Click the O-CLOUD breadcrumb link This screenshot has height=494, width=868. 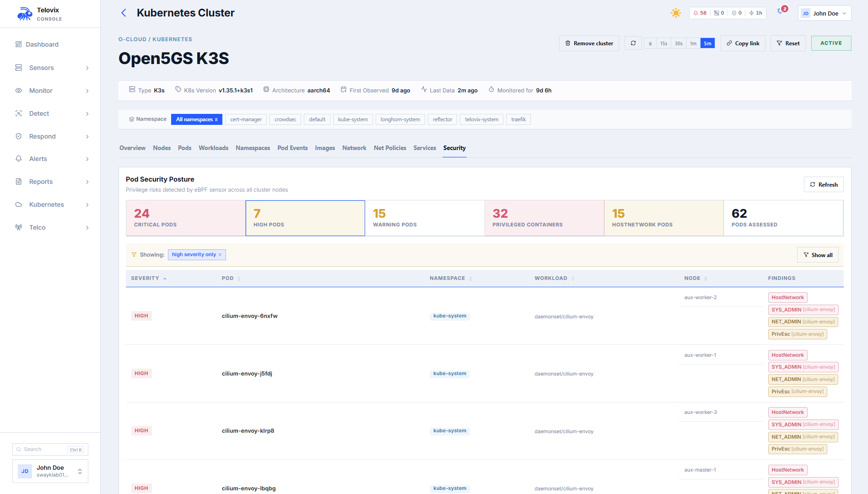point(132,39)
